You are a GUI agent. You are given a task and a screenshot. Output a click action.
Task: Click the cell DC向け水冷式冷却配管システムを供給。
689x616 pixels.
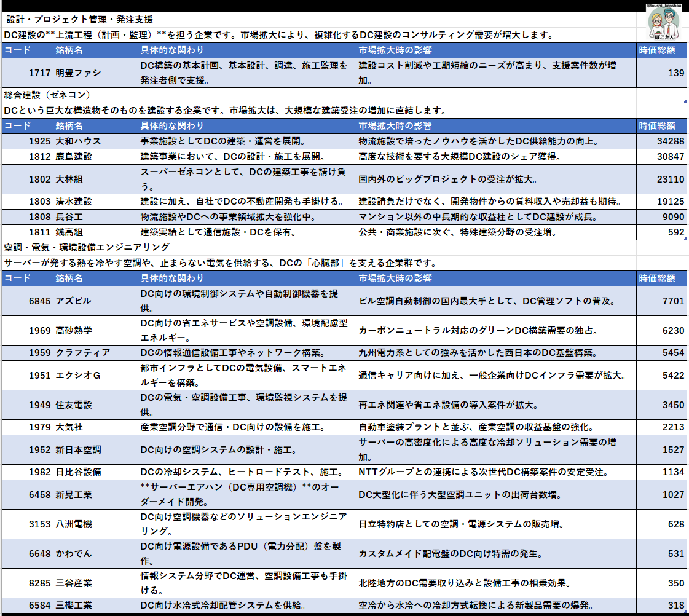[247, 606]
